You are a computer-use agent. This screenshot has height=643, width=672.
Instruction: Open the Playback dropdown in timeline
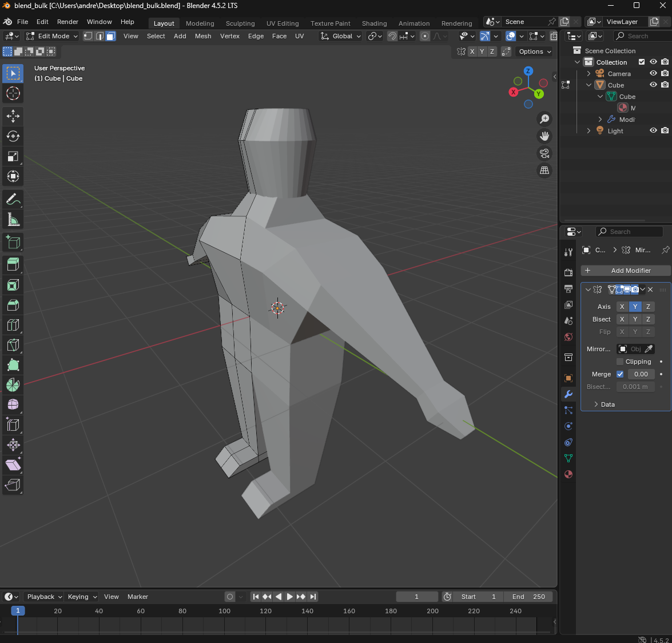tap(44, 597)
